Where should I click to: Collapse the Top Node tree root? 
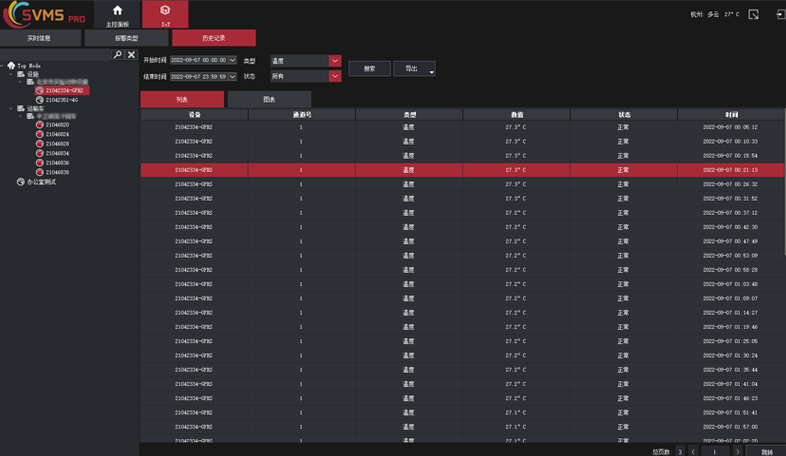pyautogui.click(x=4, y=66)
